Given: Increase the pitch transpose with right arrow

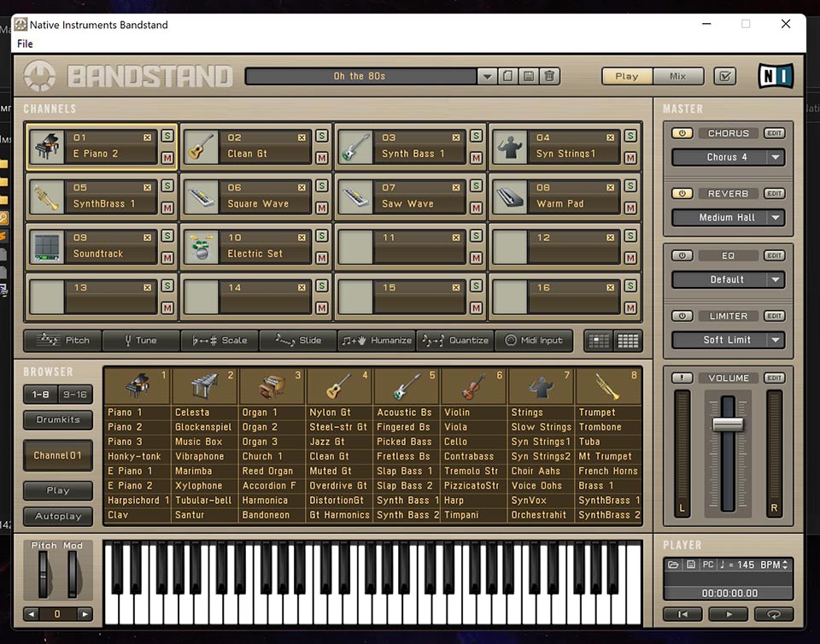Looking at the screenshot, I should [85, 614].
